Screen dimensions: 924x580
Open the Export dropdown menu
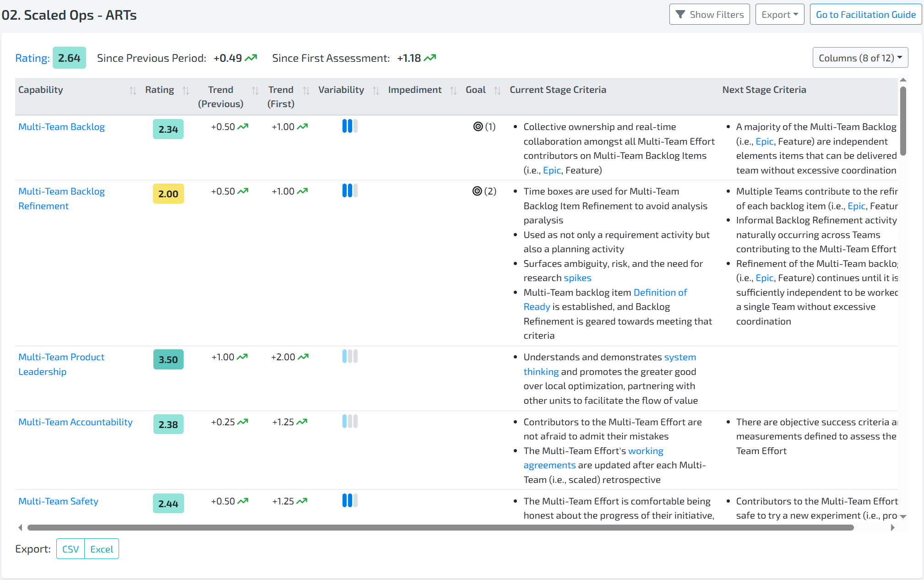click(779, 15)
